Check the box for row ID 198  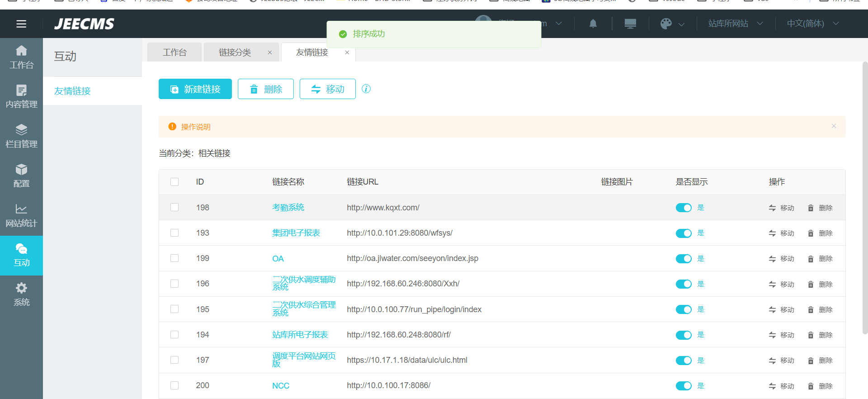(175, 207)
